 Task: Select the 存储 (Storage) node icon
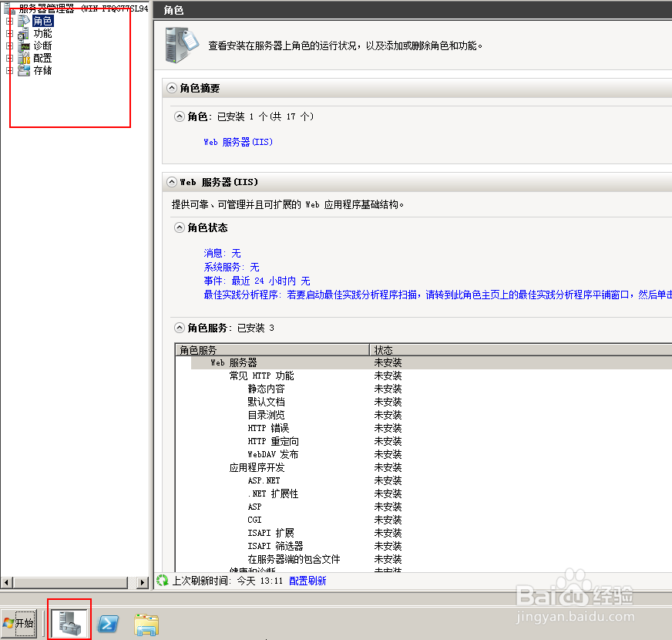coord(24,70)
